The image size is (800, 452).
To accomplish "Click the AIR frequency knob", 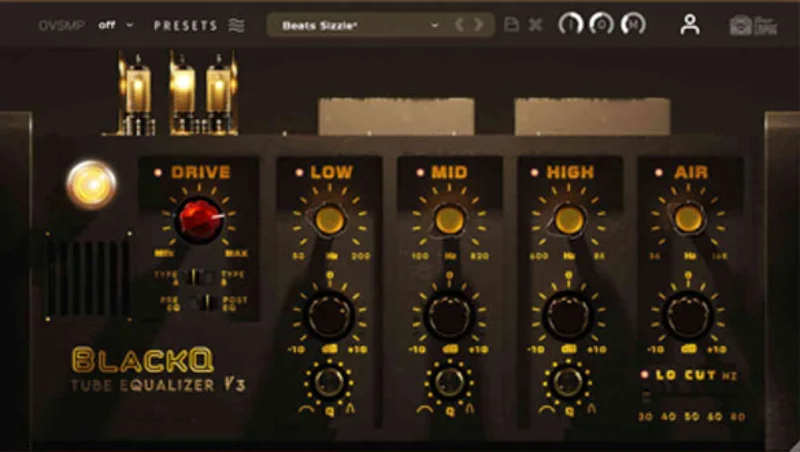I will [688, 218].
